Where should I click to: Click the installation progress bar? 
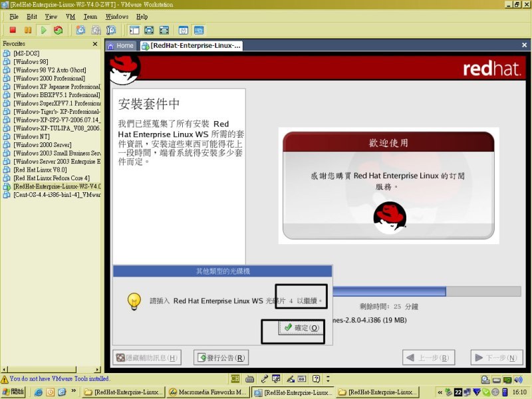pyautogui.click(x=427, y=291)
